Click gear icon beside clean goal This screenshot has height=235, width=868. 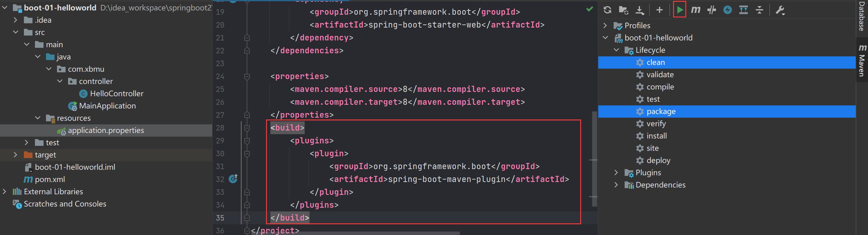[x=640, y=62]
